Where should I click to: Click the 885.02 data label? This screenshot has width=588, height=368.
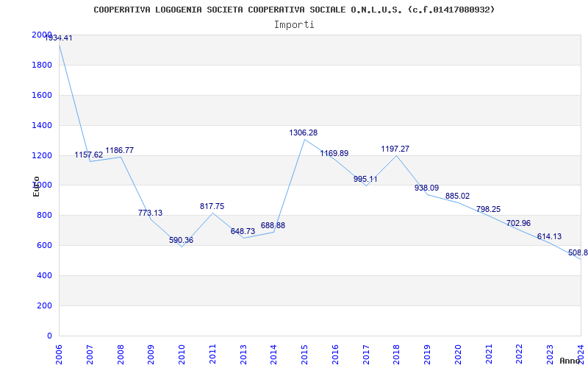tap(457, 196)
